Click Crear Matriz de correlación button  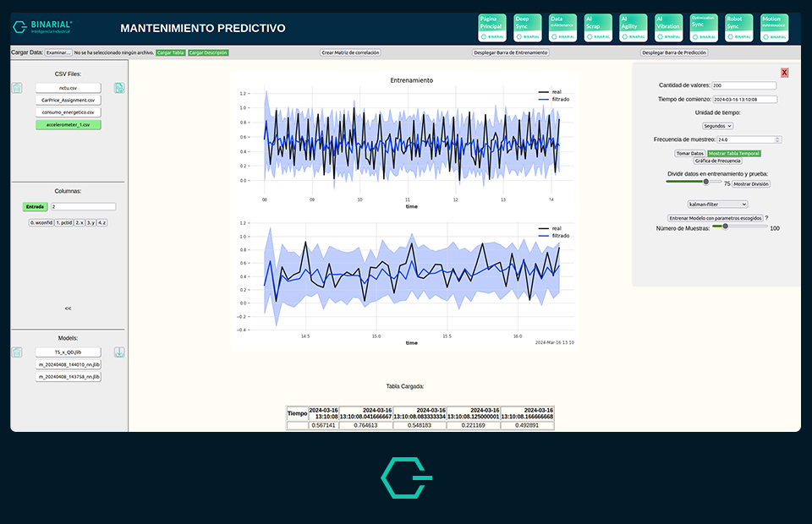pos(350,52)
